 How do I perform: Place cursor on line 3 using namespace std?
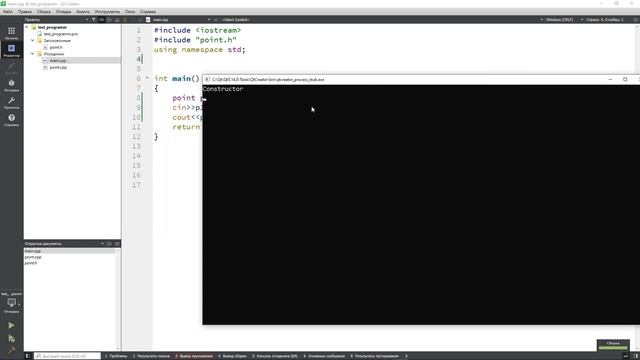pos(200,49)
